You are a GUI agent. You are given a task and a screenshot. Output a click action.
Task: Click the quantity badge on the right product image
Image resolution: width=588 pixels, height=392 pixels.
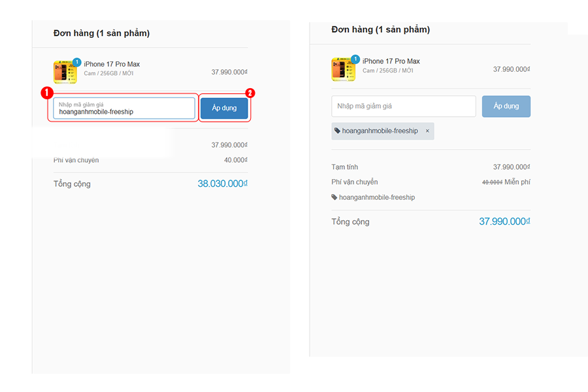coord(355,59)
